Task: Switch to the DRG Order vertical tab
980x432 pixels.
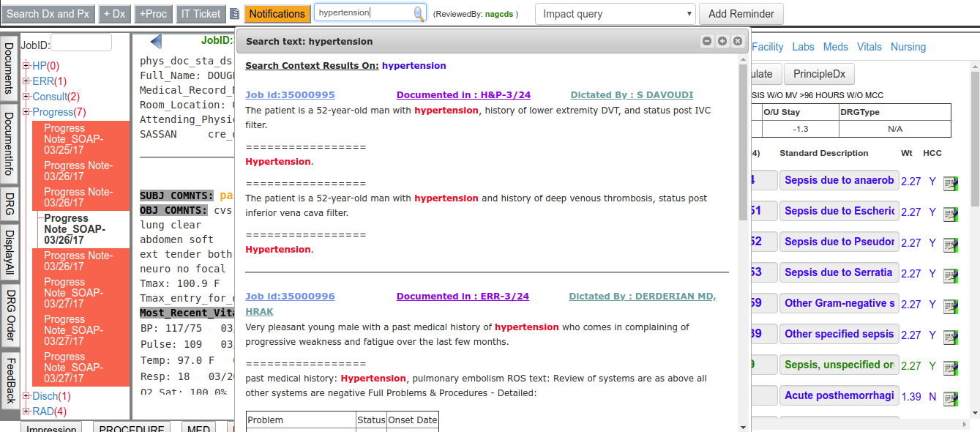Action: [10, 316]
